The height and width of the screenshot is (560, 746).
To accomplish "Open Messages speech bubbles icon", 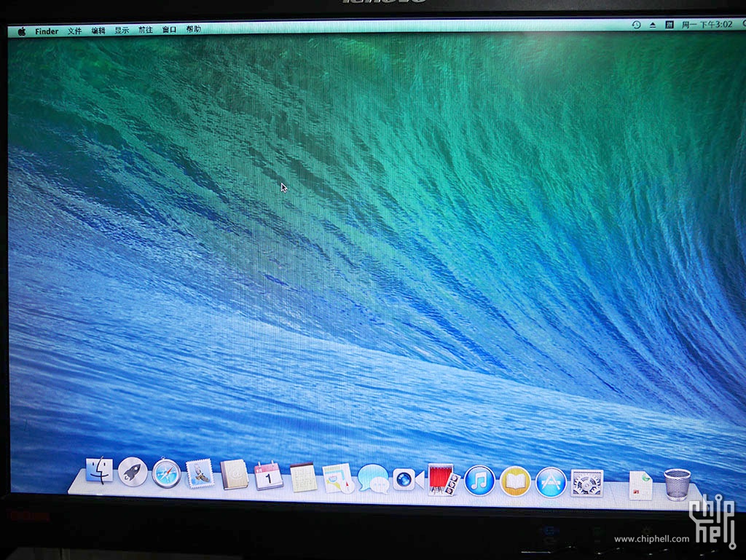I will (373, 478).
